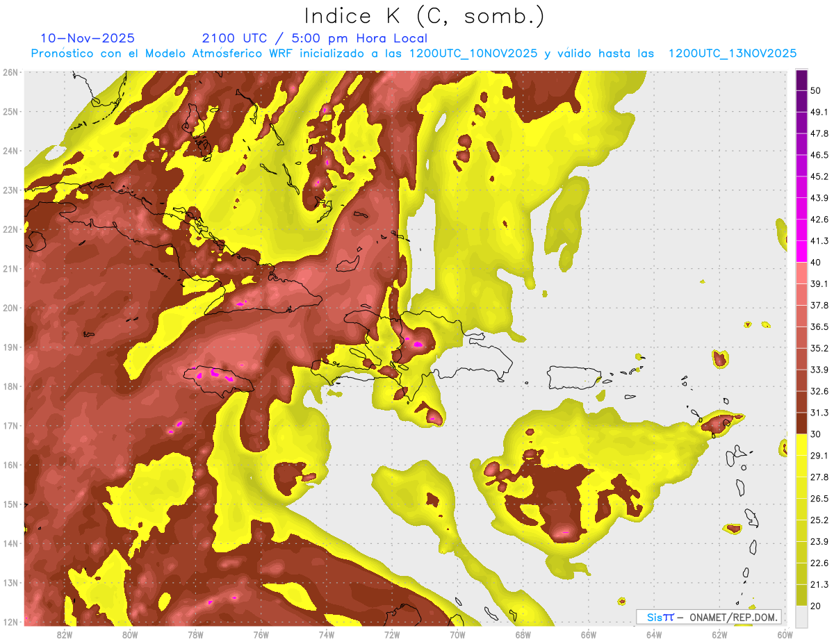Click the colorbar value label '30'
The height and width of the screenshot is (644, 834).
(x=815, y=434)
